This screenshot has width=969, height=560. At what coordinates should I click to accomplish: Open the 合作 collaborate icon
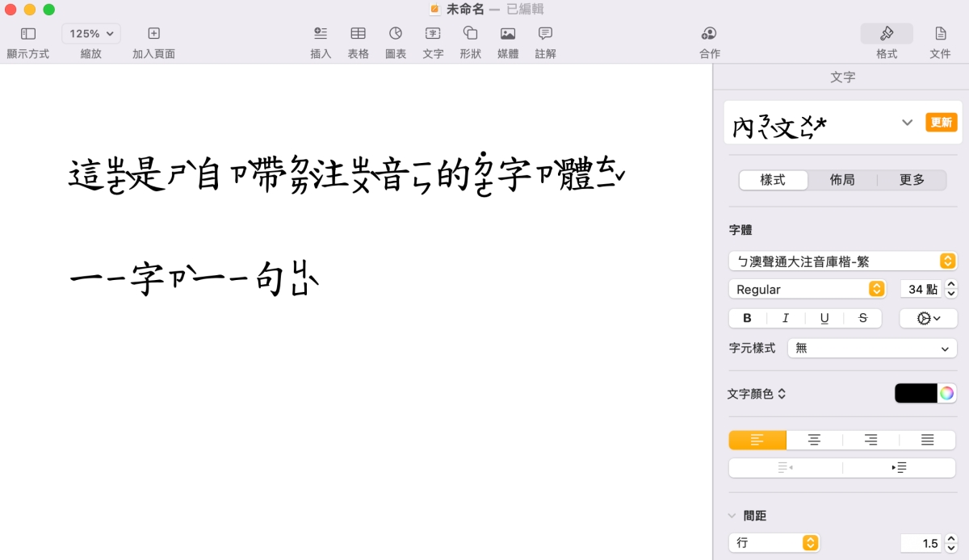710,33
